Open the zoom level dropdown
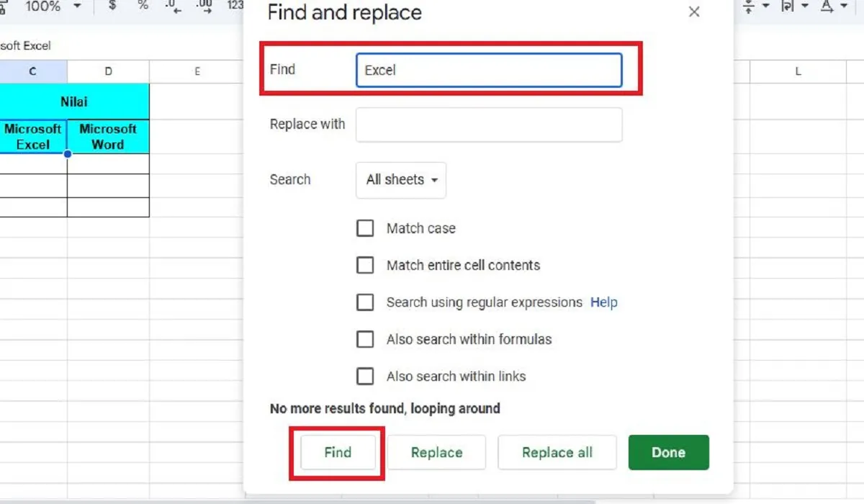 tap(49, 7)
